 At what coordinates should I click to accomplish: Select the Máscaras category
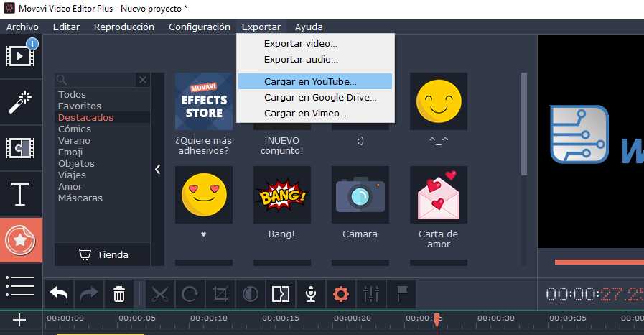pyautogui.click(x=80, y=198)
